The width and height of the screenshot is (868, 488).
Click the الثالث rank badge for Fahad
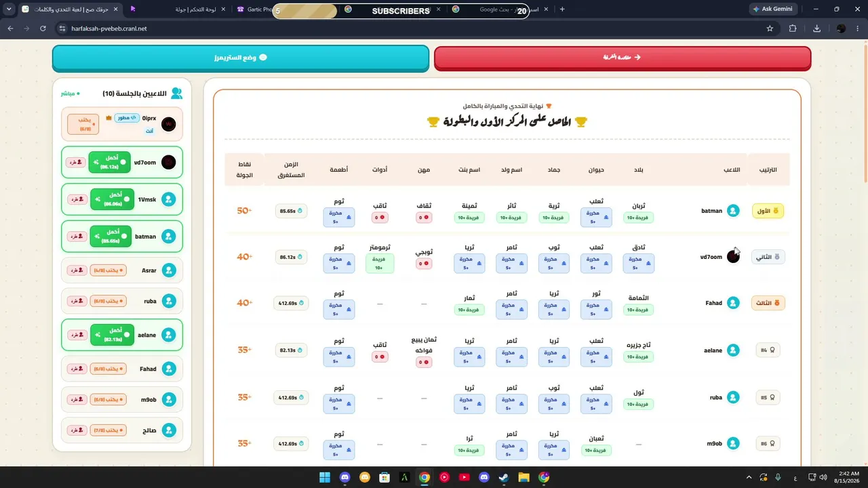pyautogui.click(x=768, y=303)
